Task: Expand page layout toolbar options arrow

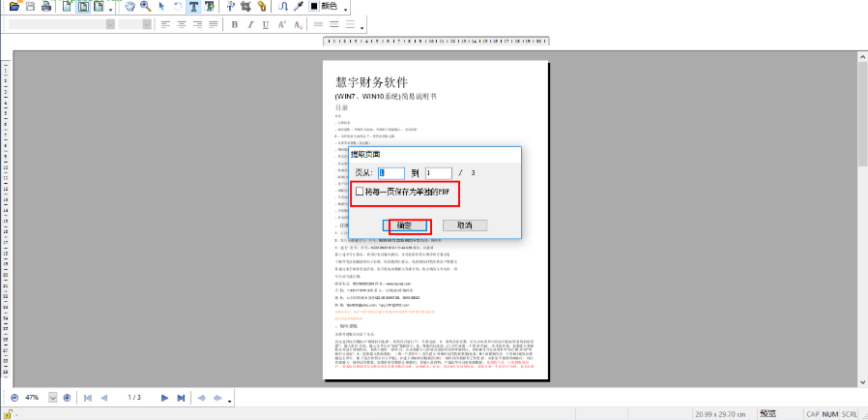Action: pyautogui.click(x=111, y=10)
